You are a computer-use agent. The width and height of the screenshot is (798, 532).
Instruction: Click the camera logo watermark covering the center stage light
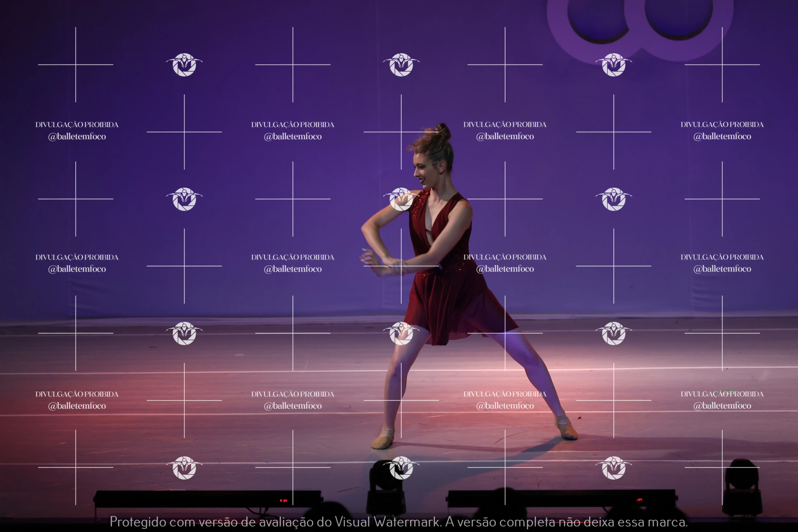click(x=401, y=468)
